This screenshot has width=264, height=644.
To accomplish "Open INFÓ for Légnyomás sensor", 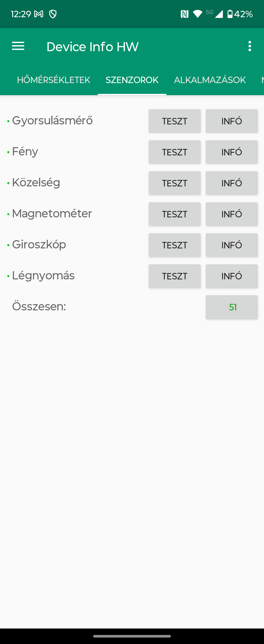I will click(x=232, y=276).
